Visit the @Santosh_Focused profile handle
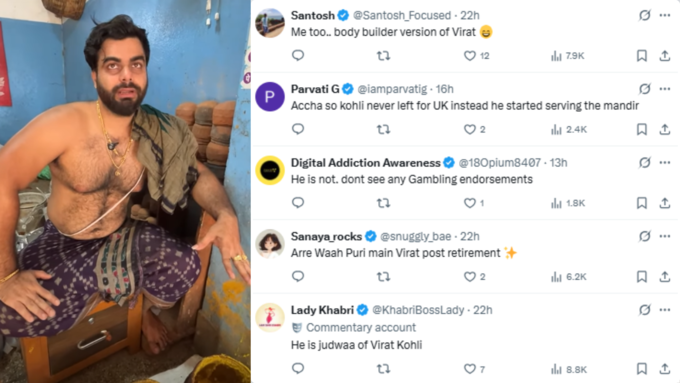This screenshot has height=383, width=680. pos(402,16)
